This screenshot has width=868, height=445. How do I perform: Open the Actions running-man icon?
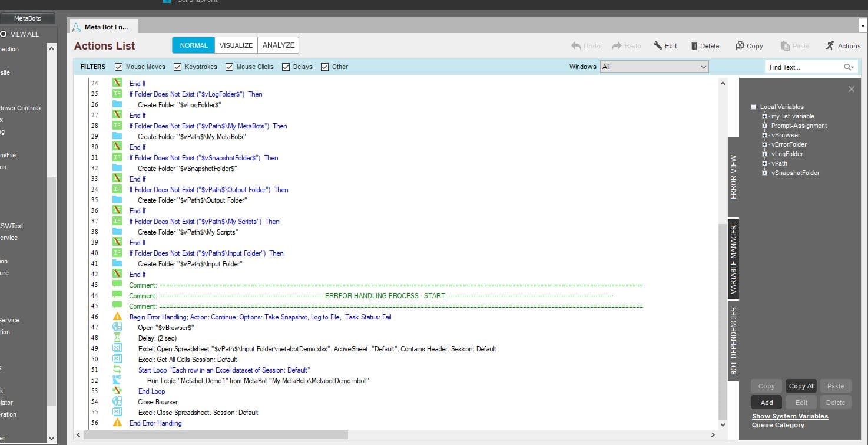[x=830, y=45]
